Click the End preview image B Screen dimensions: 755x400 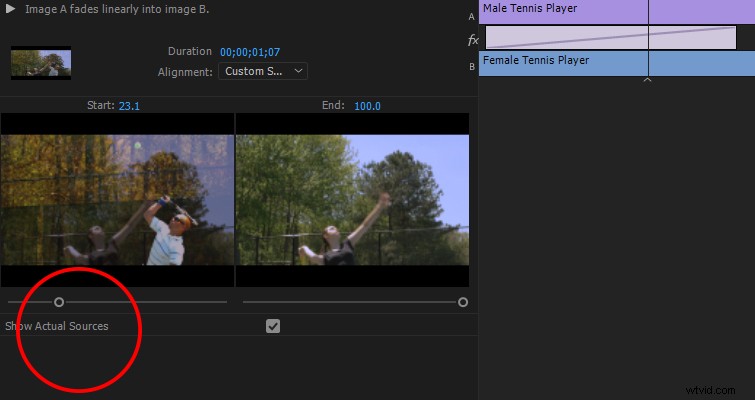pyautogui.click(x=352, y=200)
